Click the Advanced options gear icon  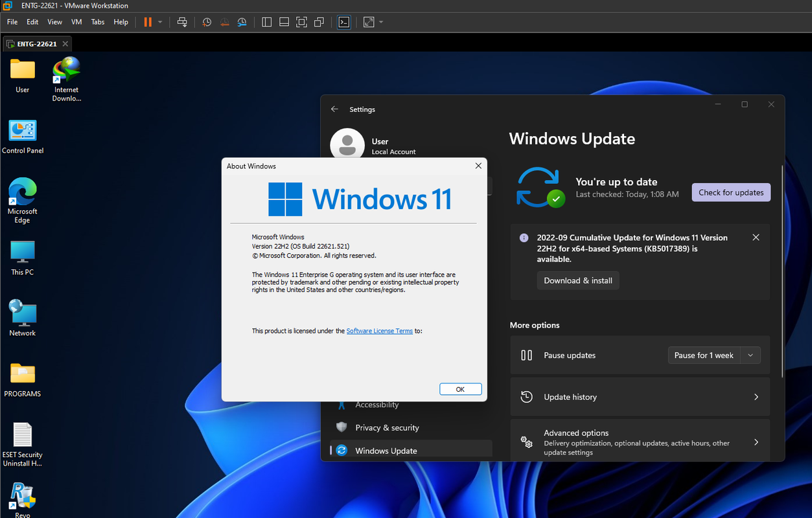527,442
